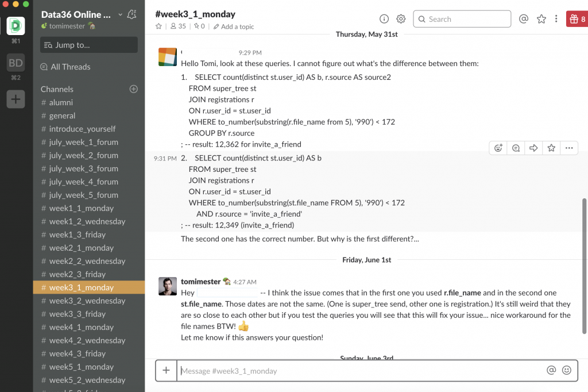The width and height of the screenshot is (588, 392).
Task: Insert mention in message box
Action: point(551,370)
